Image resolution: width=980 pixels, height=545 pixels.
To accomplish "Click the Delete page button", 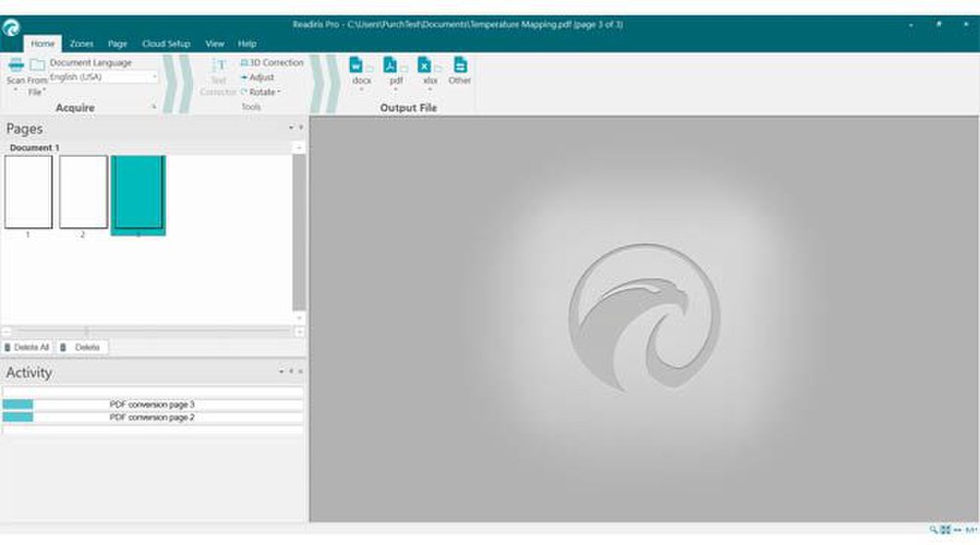I will pos(82,347).
